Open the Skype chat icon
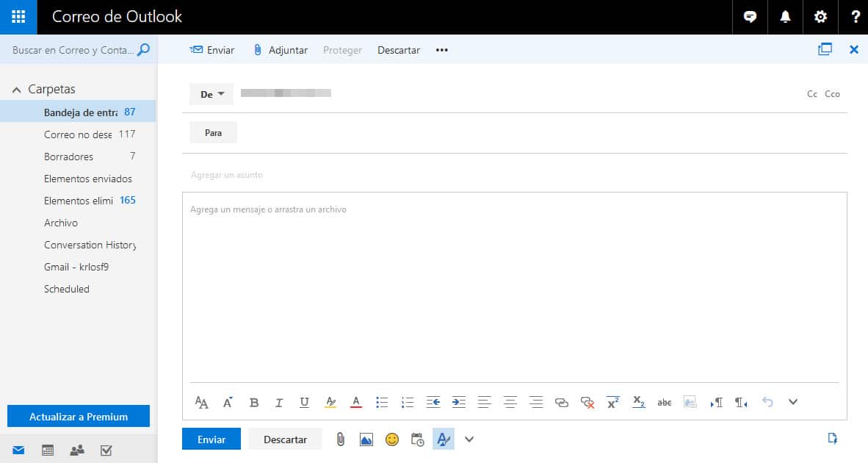868x463 pixels. [750, 17]
